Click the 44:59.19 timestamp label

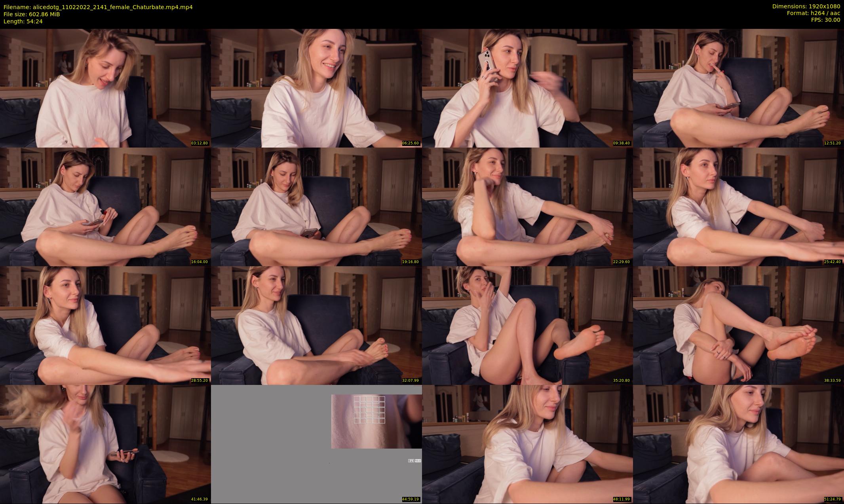[x=410, y=499]
